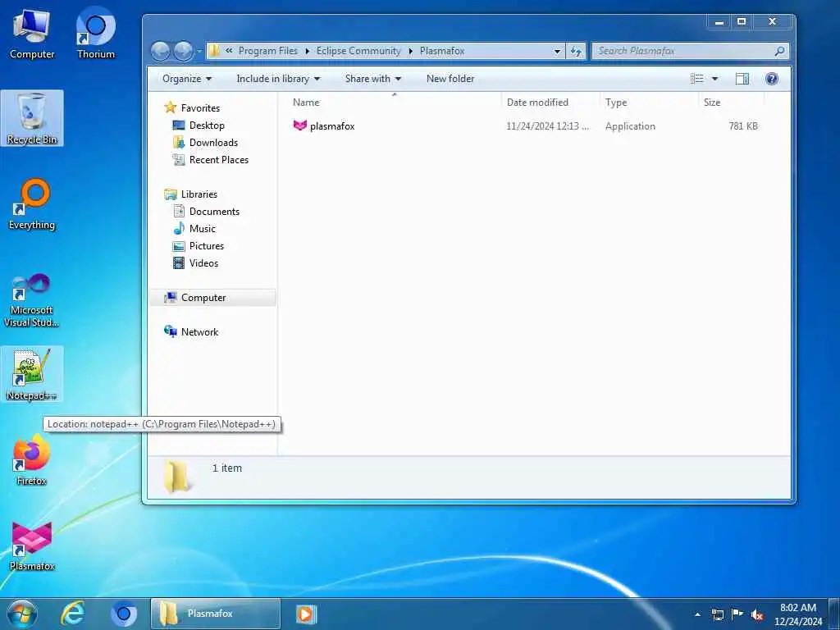Select the Plasmafox desktop shortcut
This screenshot has width=840, height=630.
click(32, 546)
